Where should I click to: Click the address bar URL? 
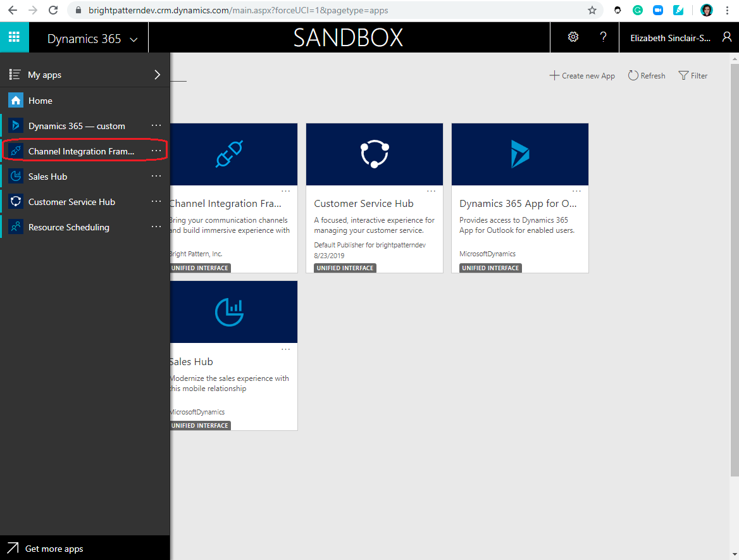239,10
